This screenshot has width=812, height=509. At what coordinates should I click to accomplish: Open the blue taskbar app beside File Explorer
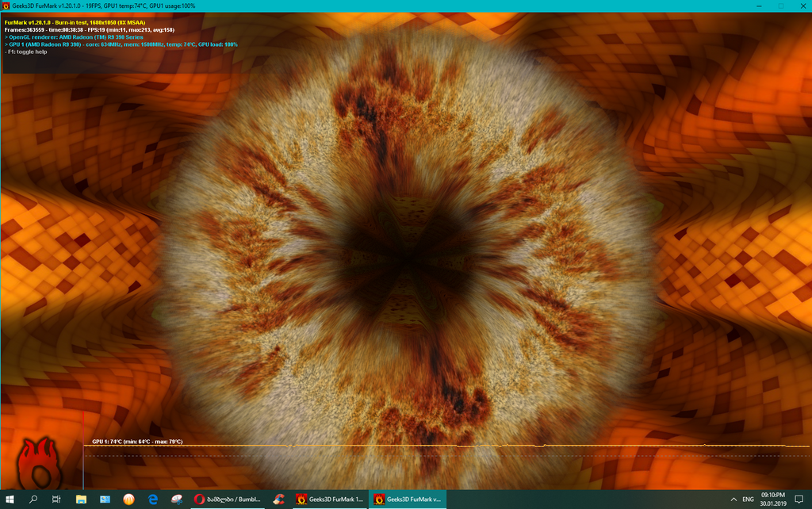point(105,499)
